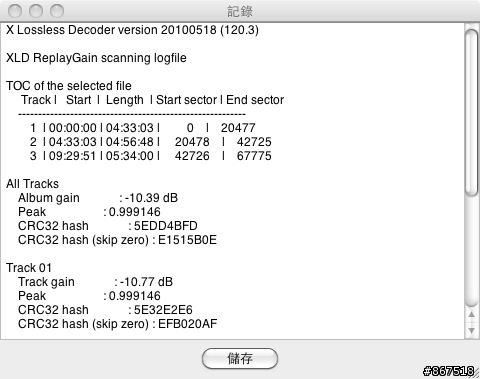Viewport: 480px width, 379px height.
Task: Click the 記錄 window title
Action: click(x=240, y=11)
